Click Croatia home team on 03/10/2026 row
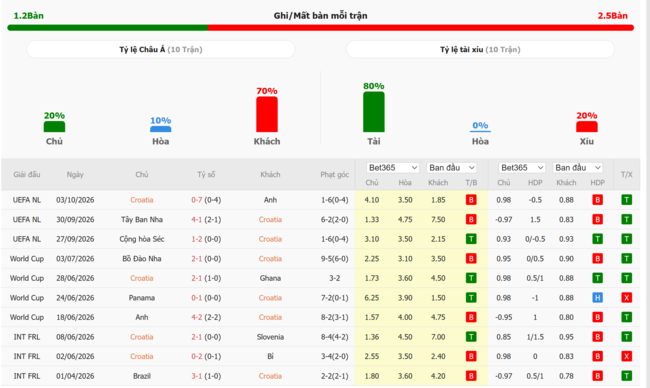Viewport: 650px width, 388px height. pyautogui.click(x=142, y=200)
